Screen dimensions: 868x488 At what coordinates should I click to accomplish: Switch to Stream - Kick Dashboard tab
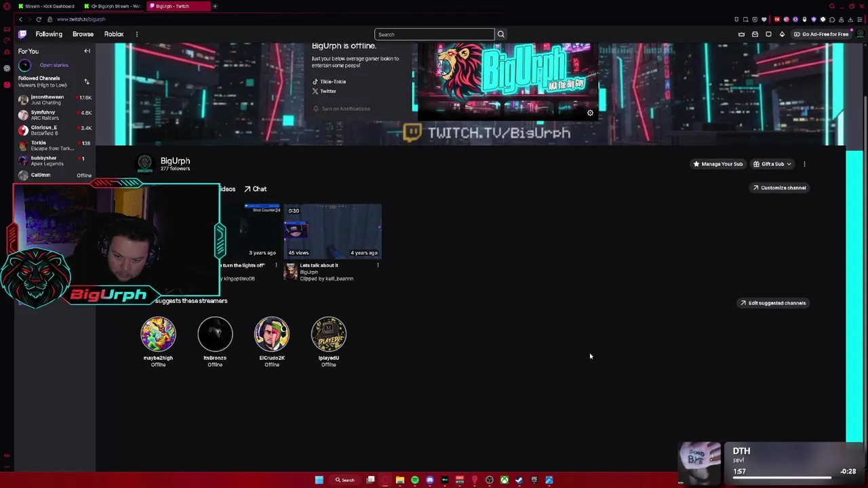point(46,6)
